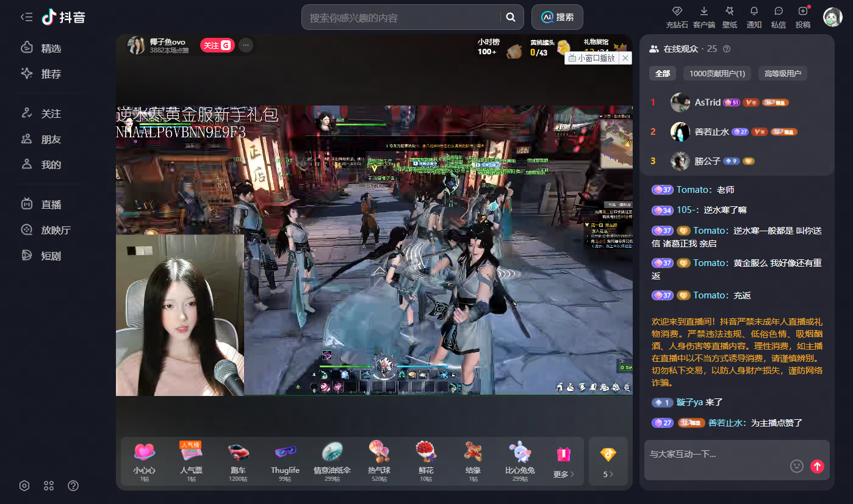853x504 pixels.
Task: Open 通知 notifications bell
Action: click(x=754, y=18)
